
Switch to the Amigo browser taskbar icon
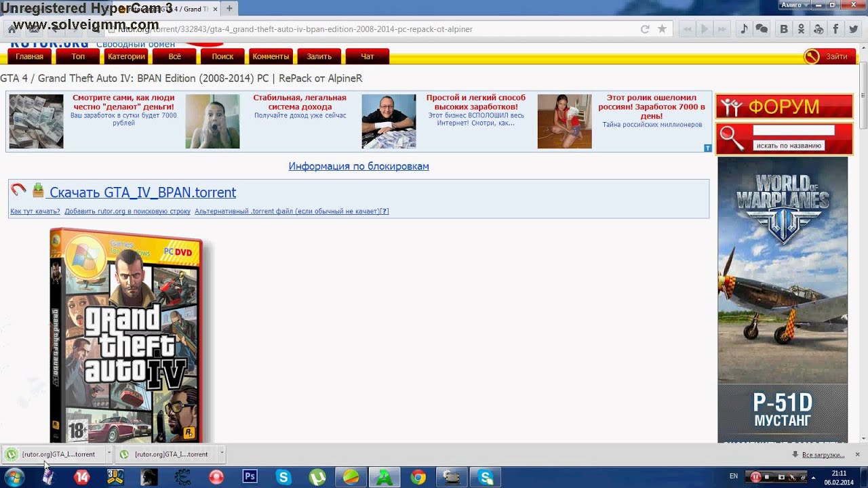click(x=384, y=476)
